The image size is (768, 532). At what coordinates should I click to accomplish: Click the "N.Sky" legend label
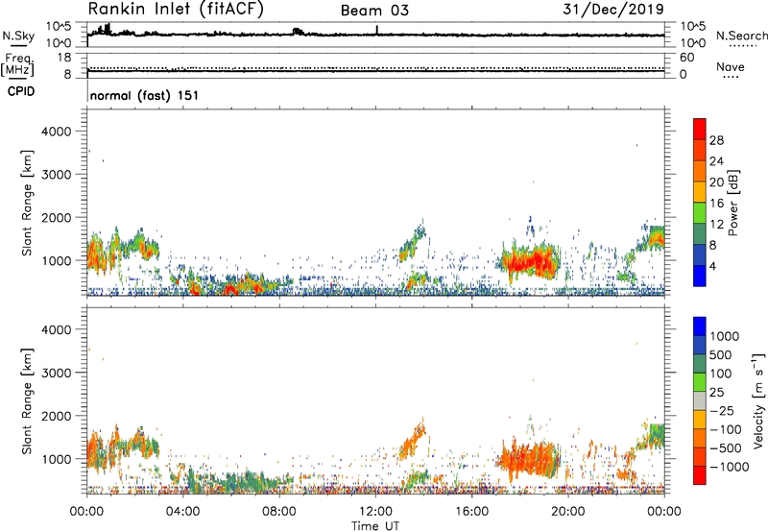tap(18, 36)
